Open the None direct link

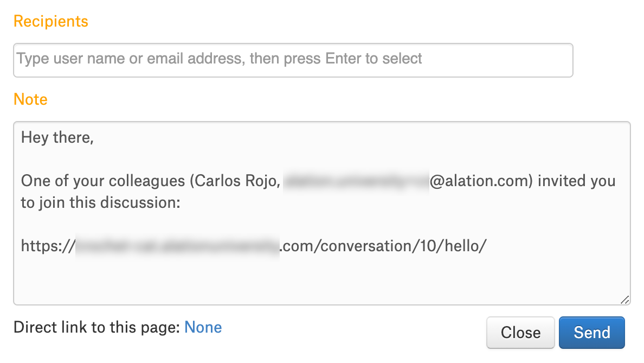pos(203,327)
